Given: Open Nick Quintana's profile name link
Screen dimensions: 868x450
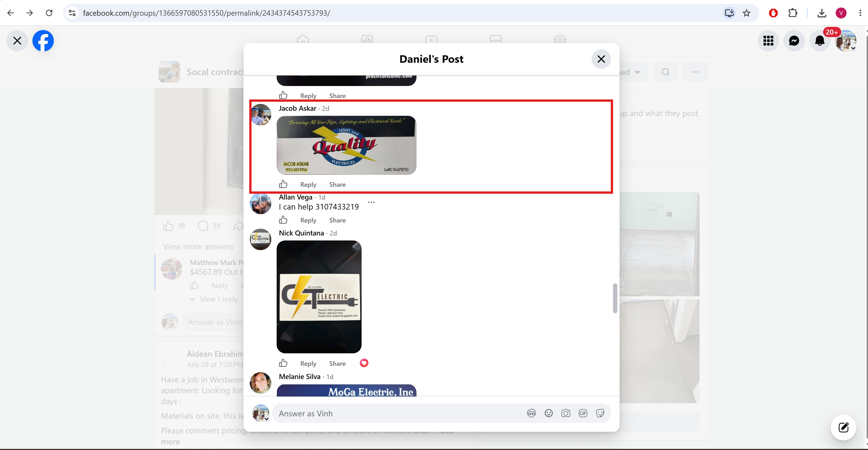Looking at the screenshot, I should 301,233.
